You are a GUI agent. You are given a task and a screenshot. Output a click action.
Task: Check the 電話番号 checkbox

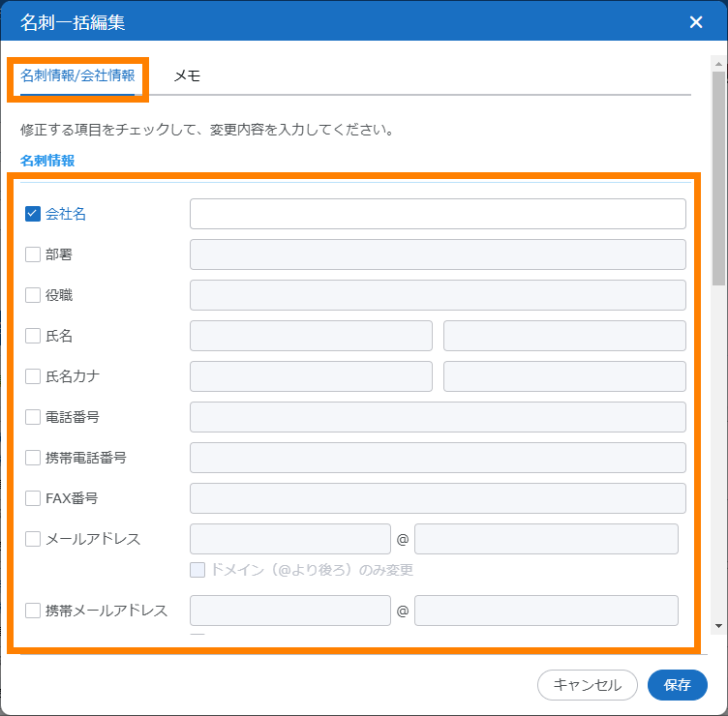[x=33, y=417]
